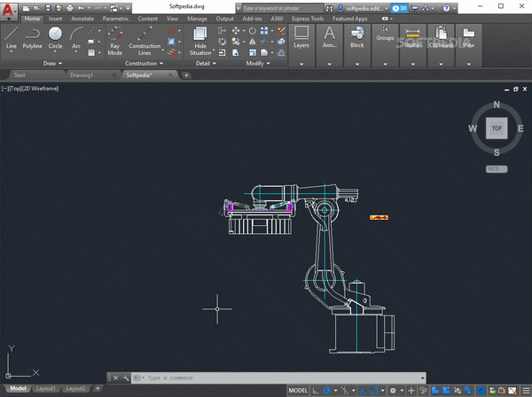The image size is (532, 397).
Task: Click the Open file icon in quick access toolbar
Action: (36, 8)
